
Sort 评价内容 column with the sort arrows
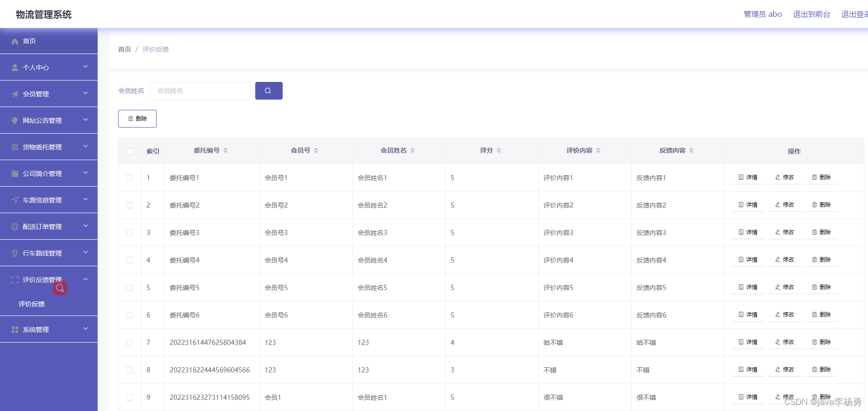(598, 151)
